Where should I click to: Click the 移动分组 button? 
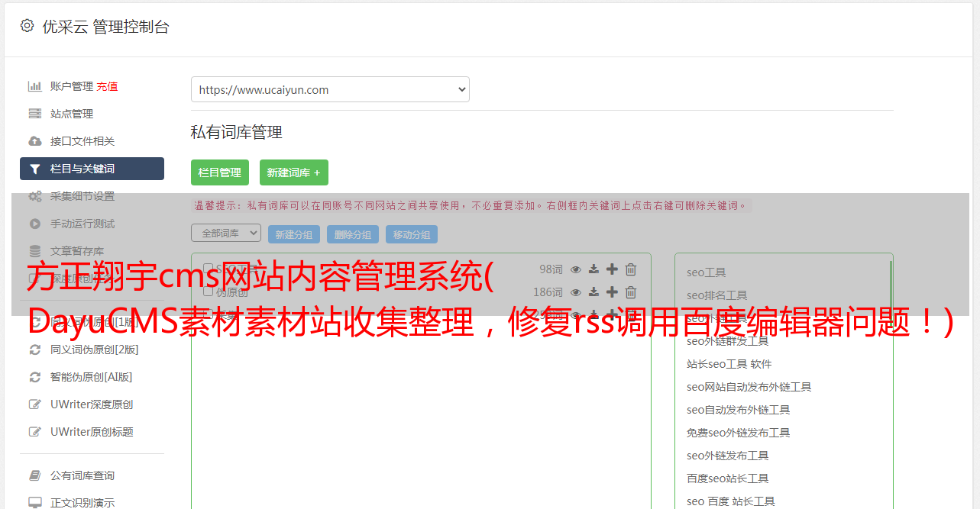pos(412,234)
